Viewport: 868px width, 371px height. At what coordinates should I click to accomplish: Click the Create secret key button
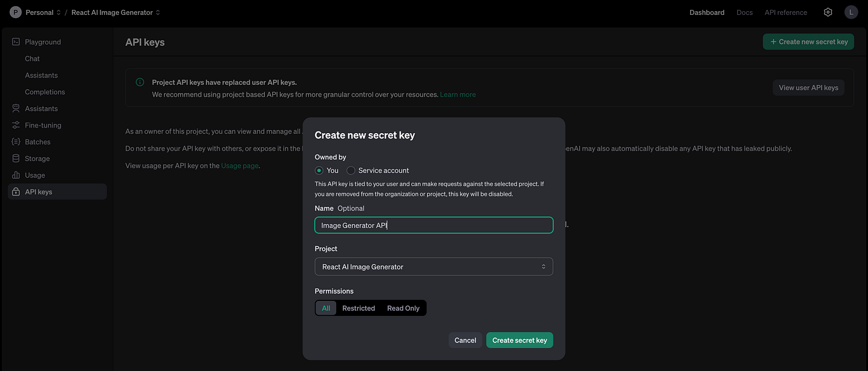pos(520,340)
